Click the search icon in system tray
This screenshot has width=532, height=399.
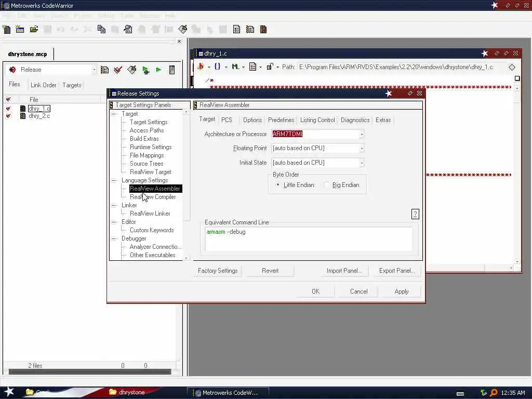tap(494, 393)
